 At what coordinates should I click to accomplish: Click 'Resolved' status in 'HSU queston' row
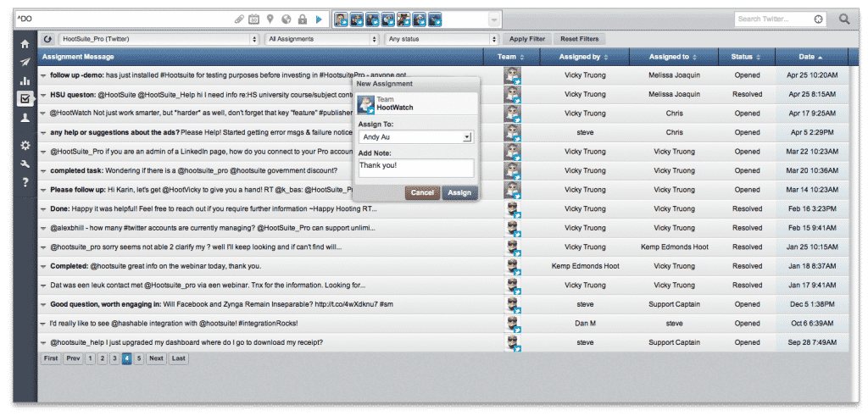pyautogui.click(x=747, y=95)
